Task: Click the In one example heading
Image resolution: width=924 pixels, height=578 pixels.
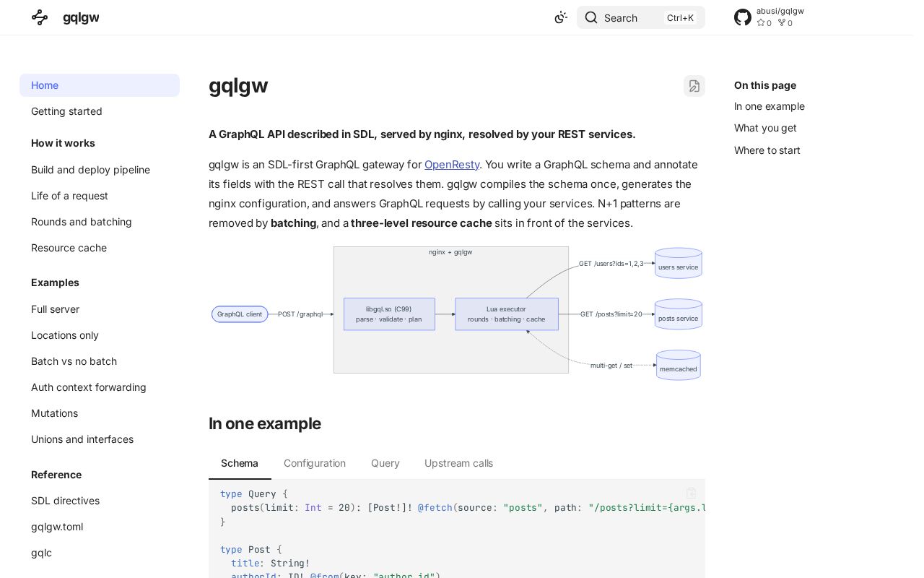Action: tap(265, 423)
